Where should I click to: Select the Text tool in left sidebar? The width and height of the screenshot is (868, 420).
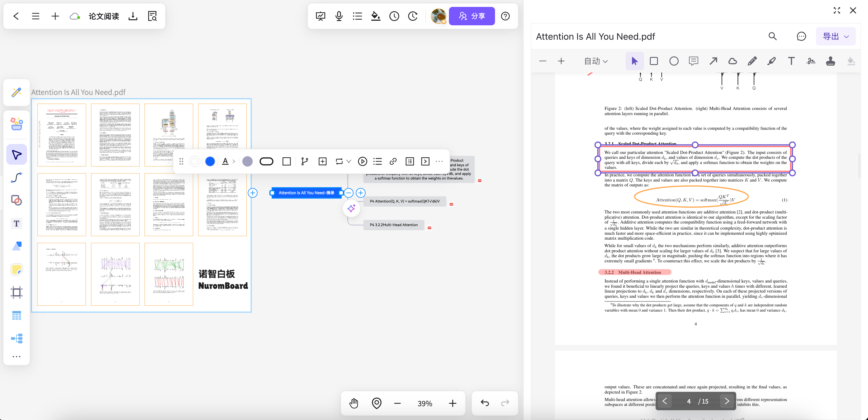(16, 223)
